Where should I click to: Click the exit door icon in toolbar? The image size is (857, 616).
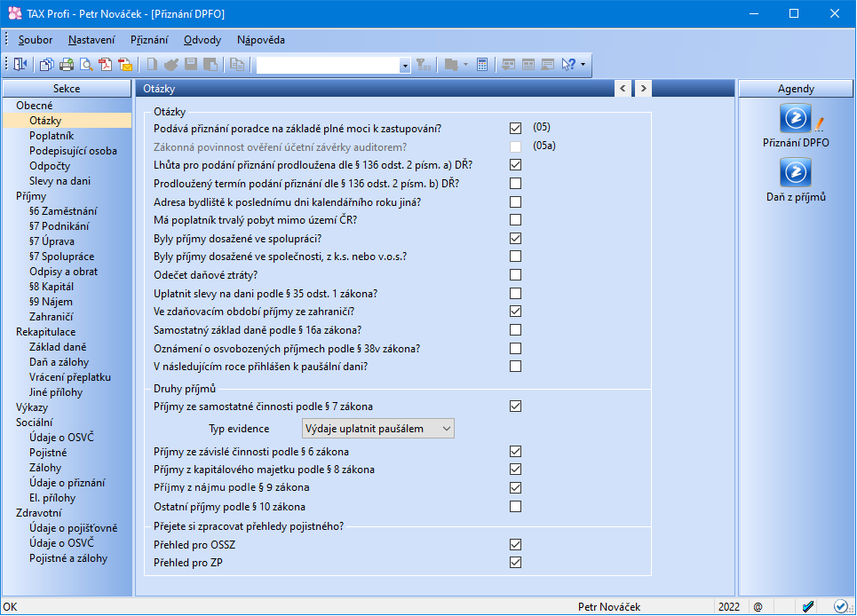20,65
